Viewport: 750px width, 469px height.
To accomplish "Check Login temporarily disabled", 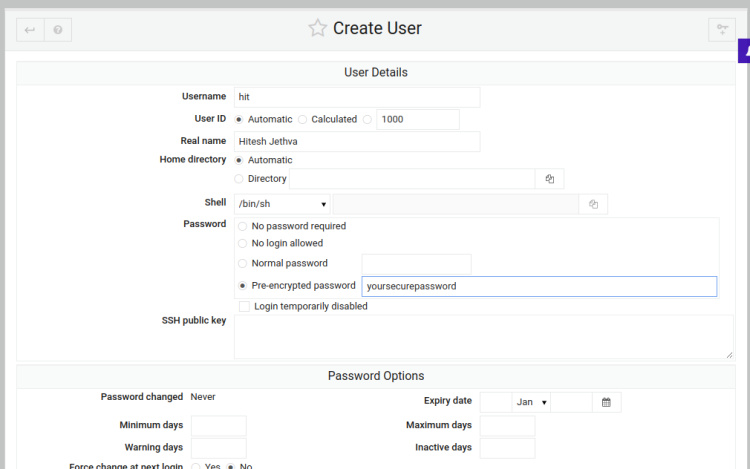I will tap(244, 306).
